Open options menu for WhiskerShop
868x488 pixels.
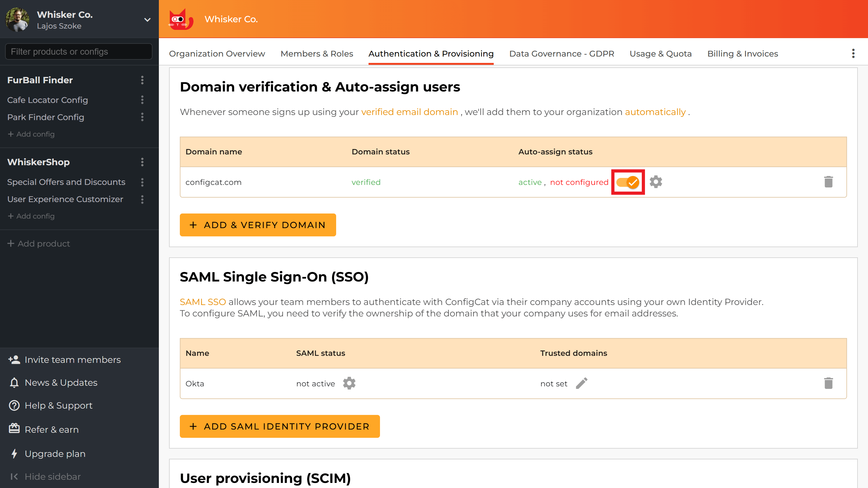(x=142, y=162)
